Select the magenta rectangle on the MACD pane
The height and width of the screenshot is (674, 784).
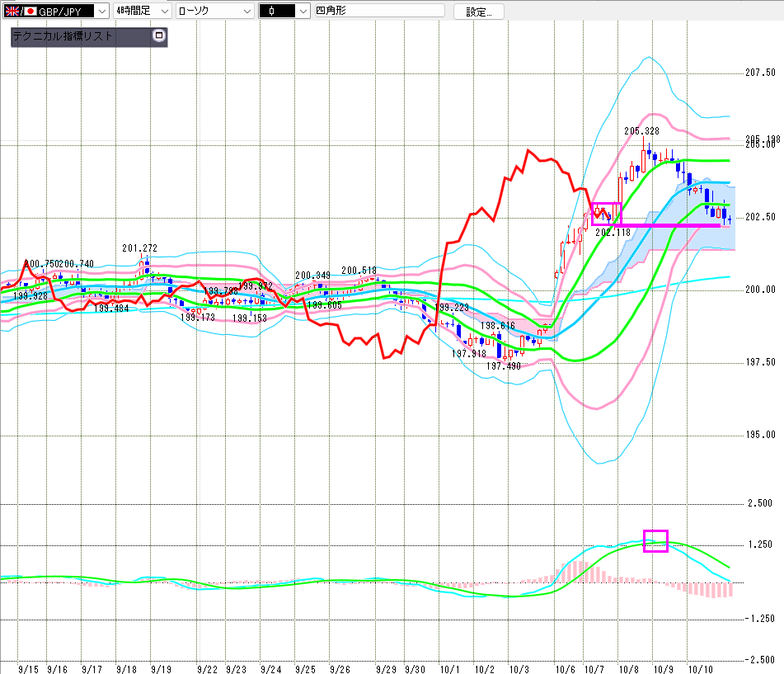(x=655, y=541)
